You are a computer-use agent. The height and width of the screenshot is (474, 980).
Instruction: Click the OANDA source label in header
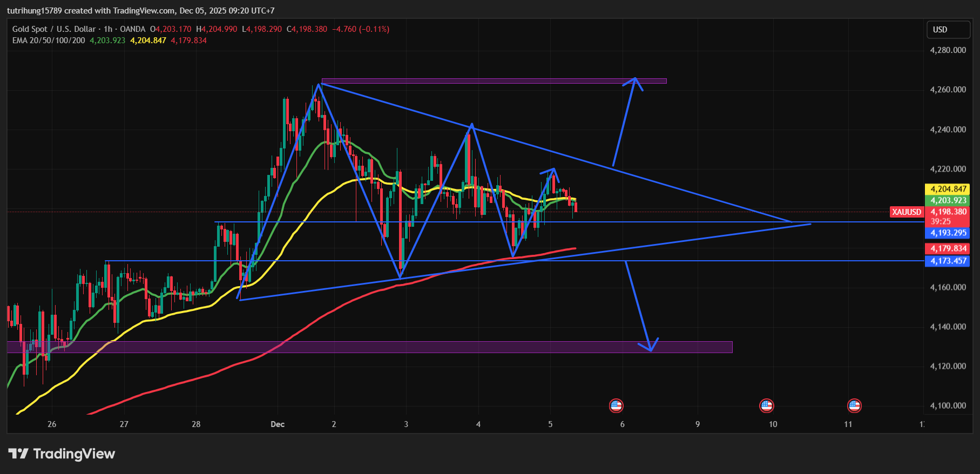pos(132,29)
